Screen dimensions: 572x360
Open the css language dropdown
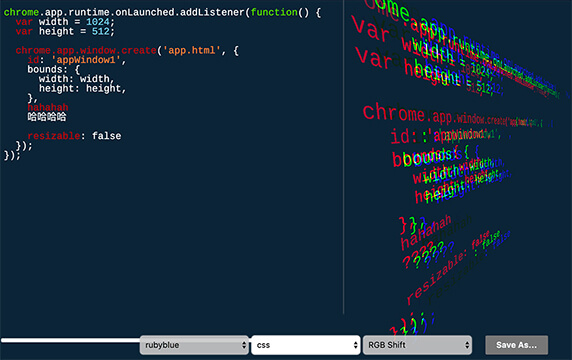pyautogui.click(x=305, y=345)
